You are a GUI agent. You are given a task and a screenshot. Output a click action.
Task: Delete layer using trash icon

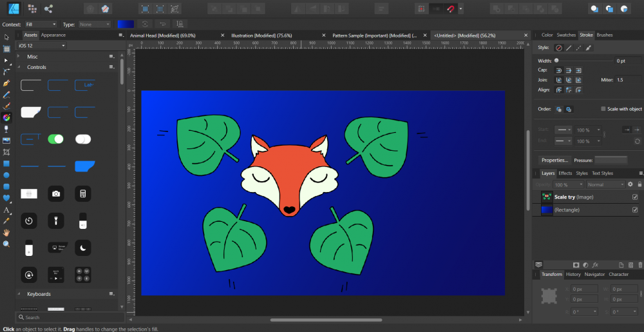[639, 265]
